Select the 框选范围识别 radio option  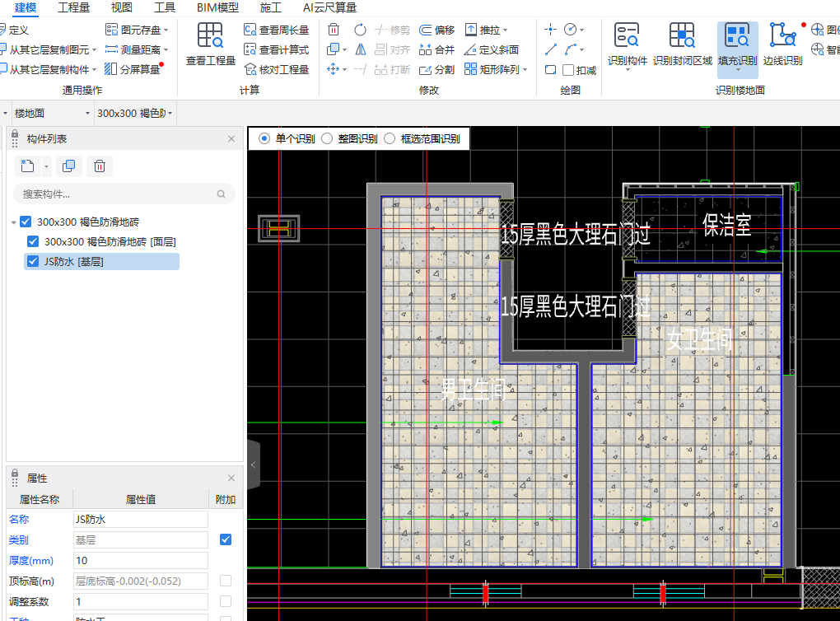[x=390, y=138]
